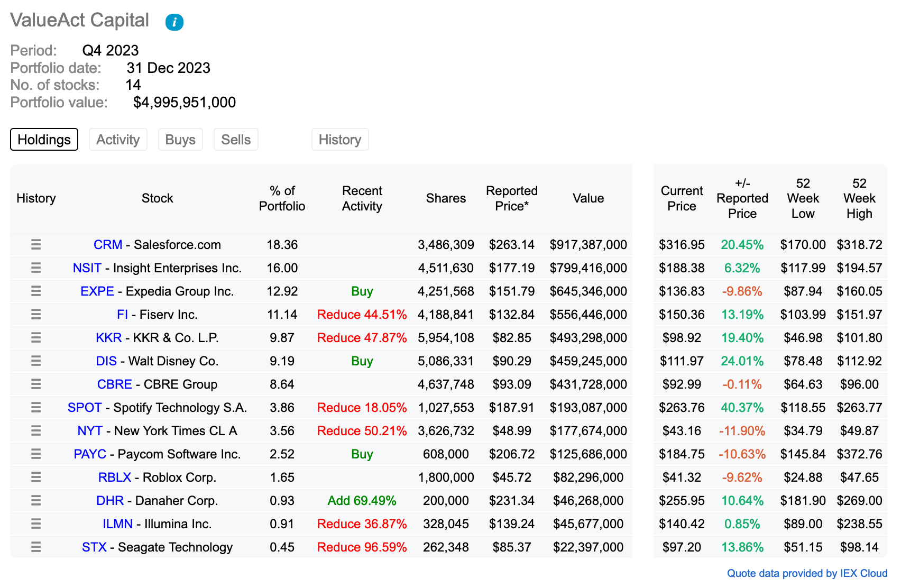Click the 'Shares' column header
The width and height of the screenshot is (901, 588).
pyautogui.click(x=446, y=198)
